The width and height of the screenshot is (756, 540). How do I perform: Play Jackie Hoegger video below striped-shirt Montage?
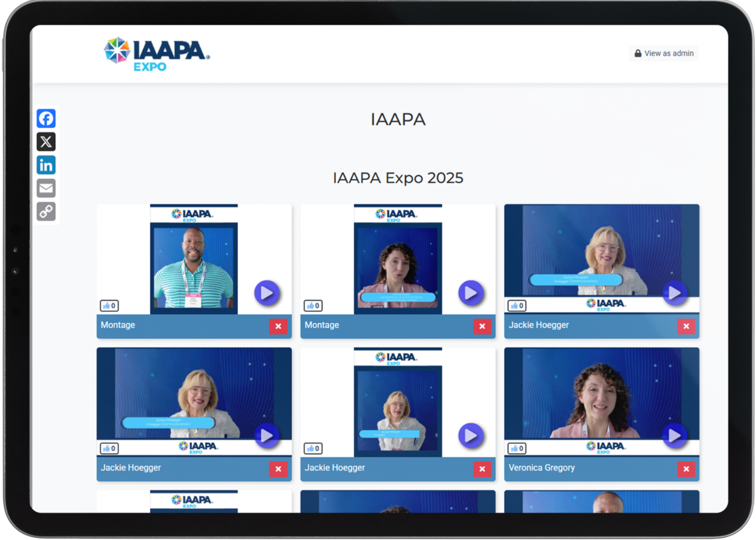coord(267,436)
